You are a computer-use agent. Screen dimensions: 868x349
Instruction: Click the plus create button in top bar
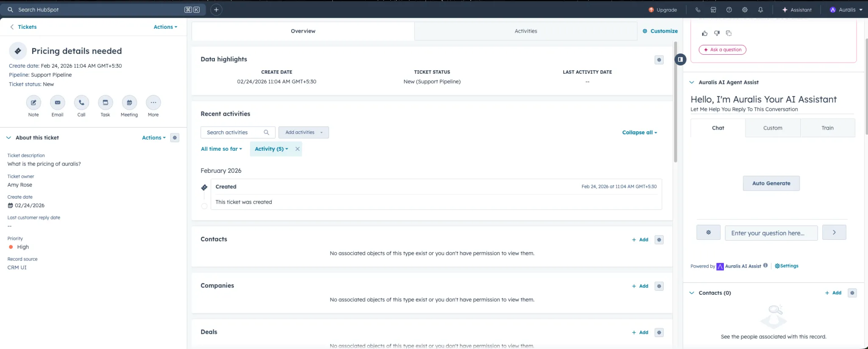click(216, 9)
